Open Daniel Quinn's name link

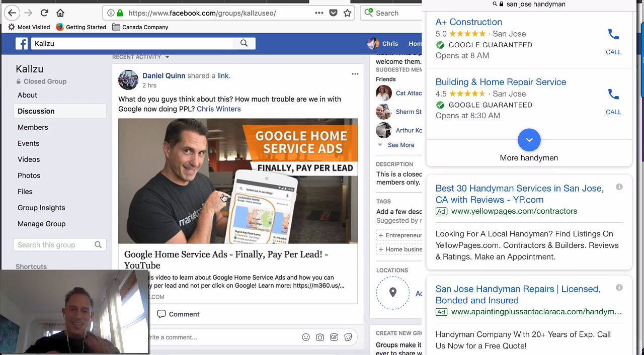pyautogui.click(x=164, y=75)
